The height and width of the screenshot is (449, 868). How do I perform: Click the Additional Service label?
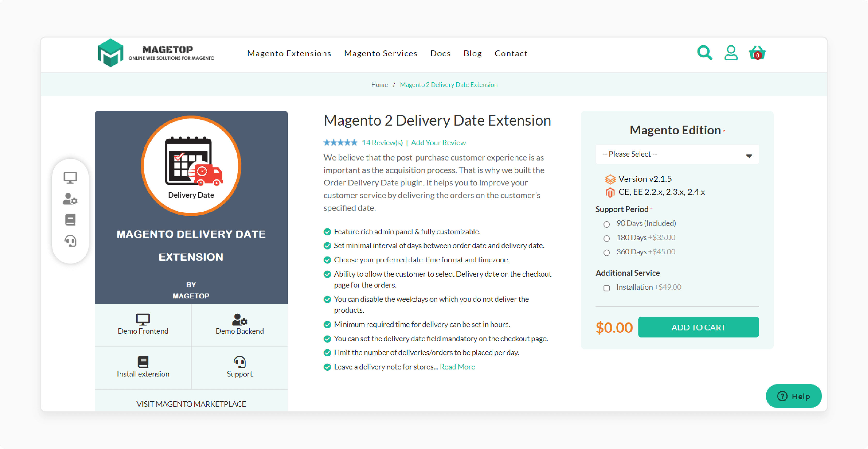[x=628, y=273]
